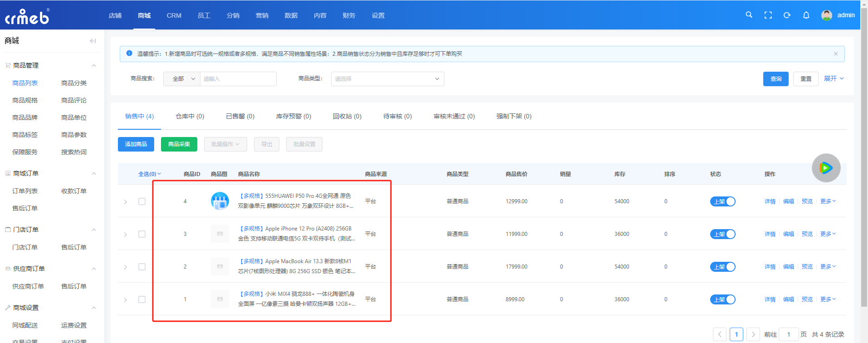Click 查询 search button
The image size is (868, 343).
[776, 79]
